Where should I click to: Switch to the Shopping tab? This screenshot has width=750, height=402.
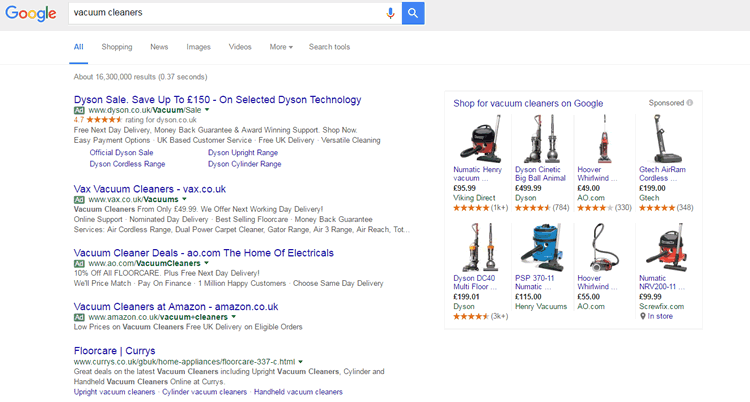117,47
